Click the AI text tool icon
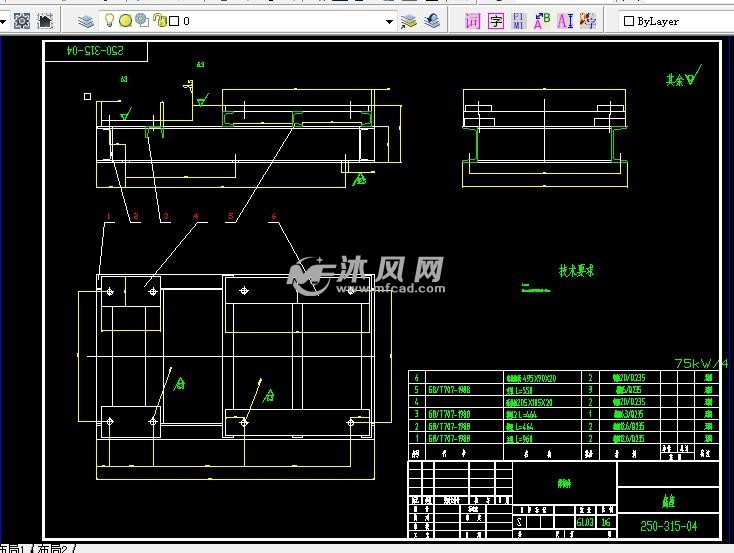 [565, 20]
